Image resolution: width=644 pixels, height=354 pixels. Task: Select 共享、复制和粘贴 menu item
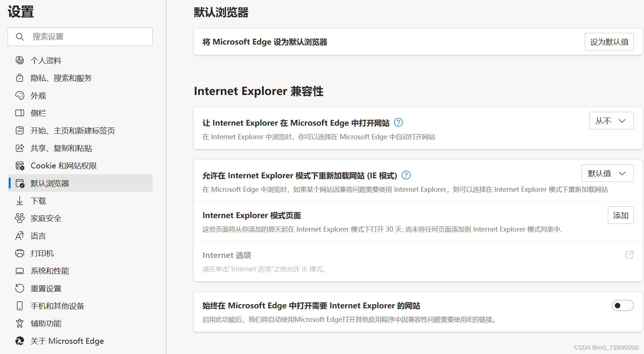(80, 148)
